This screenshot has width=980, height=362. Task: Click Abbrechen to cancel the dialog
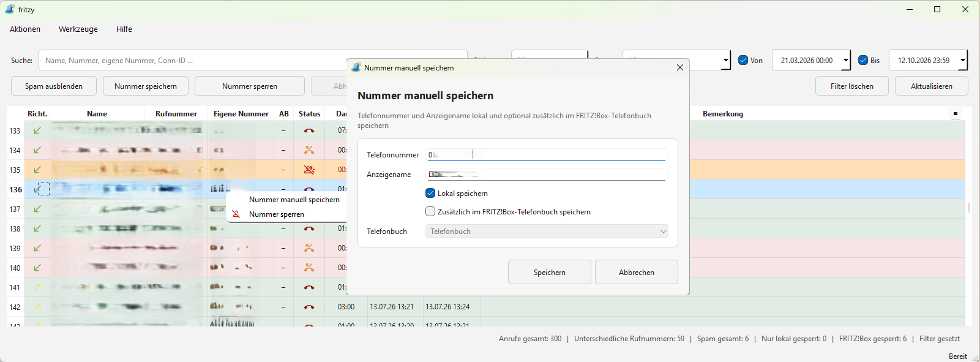(x=637, y=272)
